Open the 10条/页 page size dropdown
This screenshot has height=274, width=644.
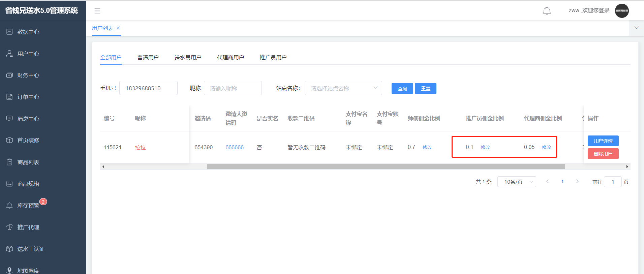516,182
